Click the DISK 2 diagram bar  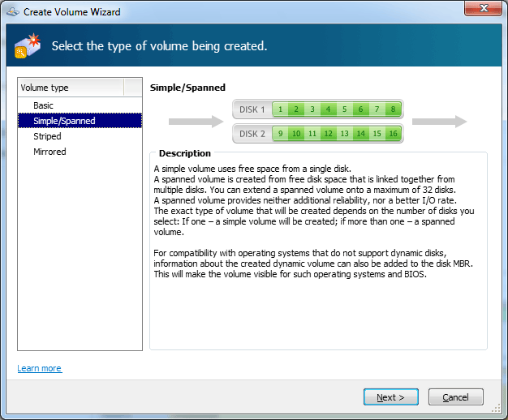click(x=318, y=134)
